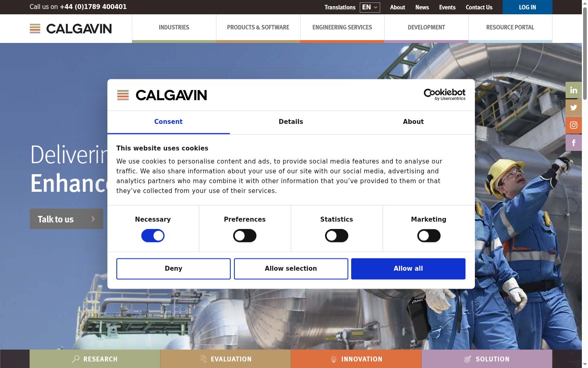588x368 pixels.
Task: Switch to the Details tab
Action: pos(291,122)
